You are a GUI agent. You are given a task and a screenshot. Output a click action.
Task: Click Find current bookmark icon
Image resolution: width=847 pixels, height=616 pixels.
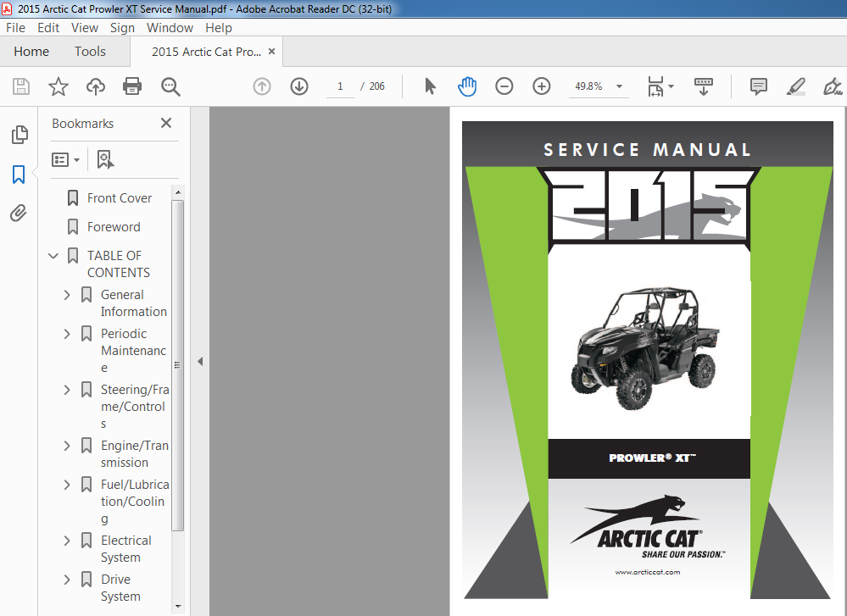point(105,160)
